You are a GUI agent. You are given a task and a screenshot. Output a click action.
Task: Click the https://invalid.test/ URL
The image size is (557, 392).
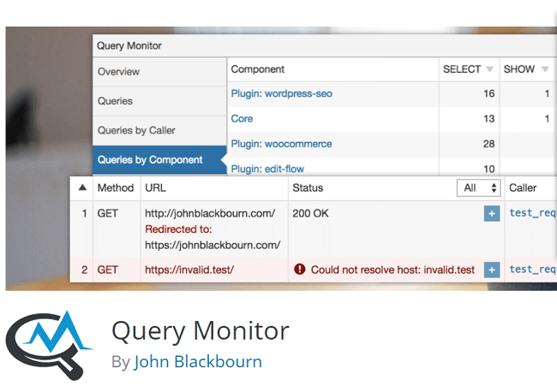[189, 270]
